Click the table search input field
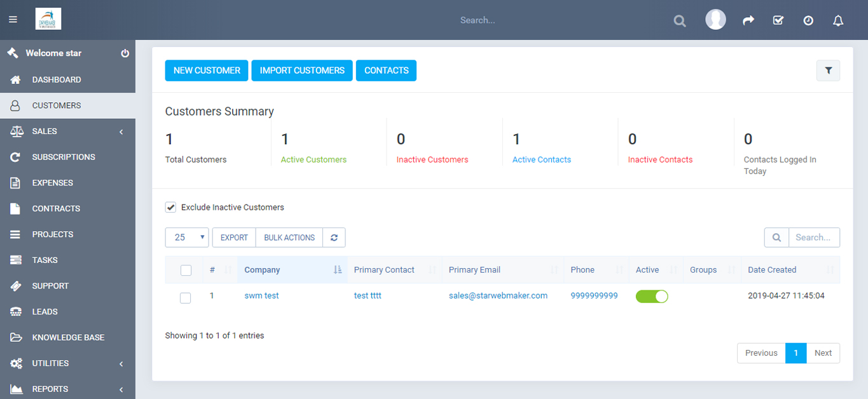The width and height of the screenshot is (868, 399). pos(813,238)
